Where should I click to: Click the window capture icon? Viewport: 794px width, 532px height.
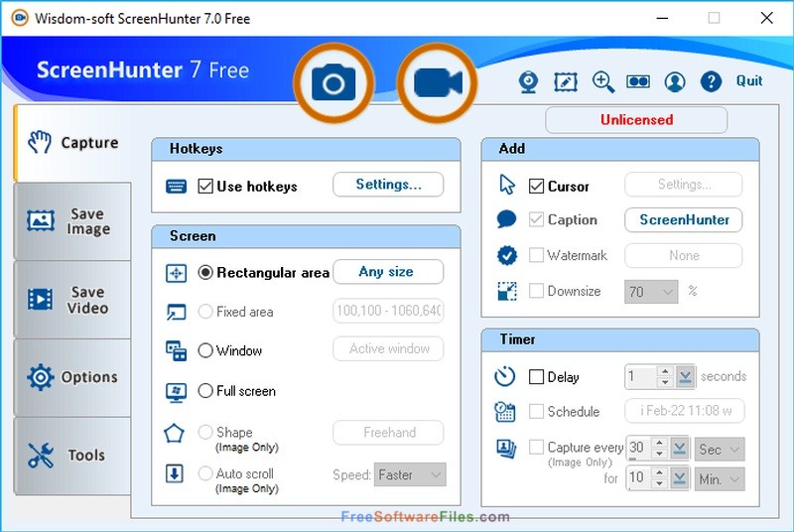[177, 350]
